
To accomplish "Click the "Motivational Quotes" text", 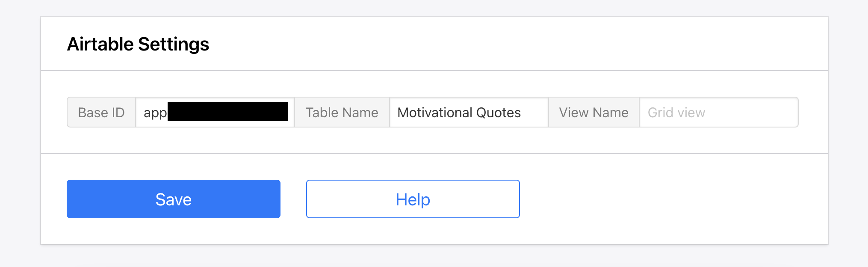I will point(459,113).
